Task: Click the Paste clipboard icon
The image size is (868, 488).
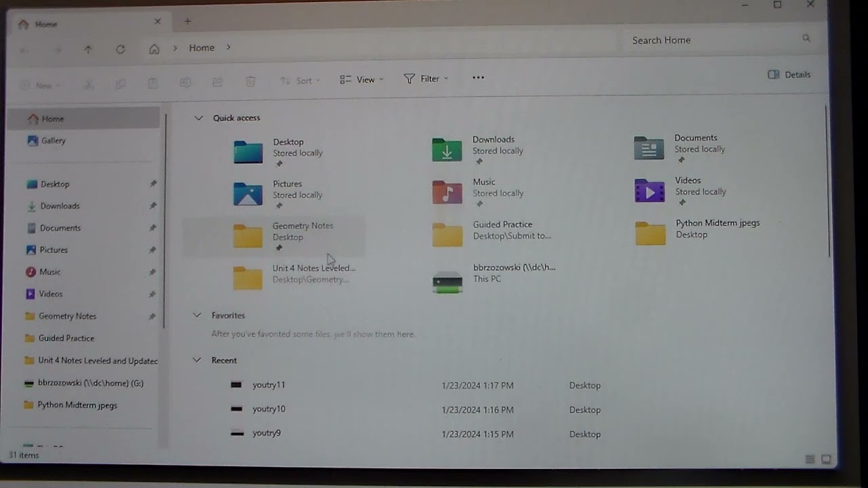Action: click(x=153, y=83)
